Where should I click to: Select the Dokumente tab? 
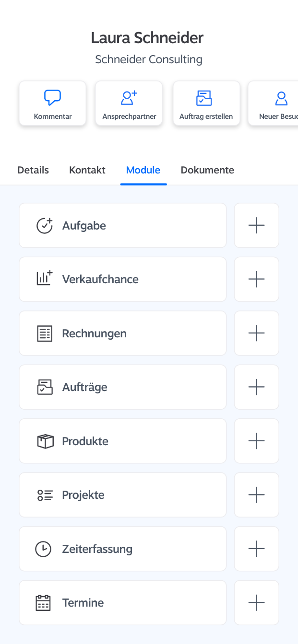click(x=207, y=170)
